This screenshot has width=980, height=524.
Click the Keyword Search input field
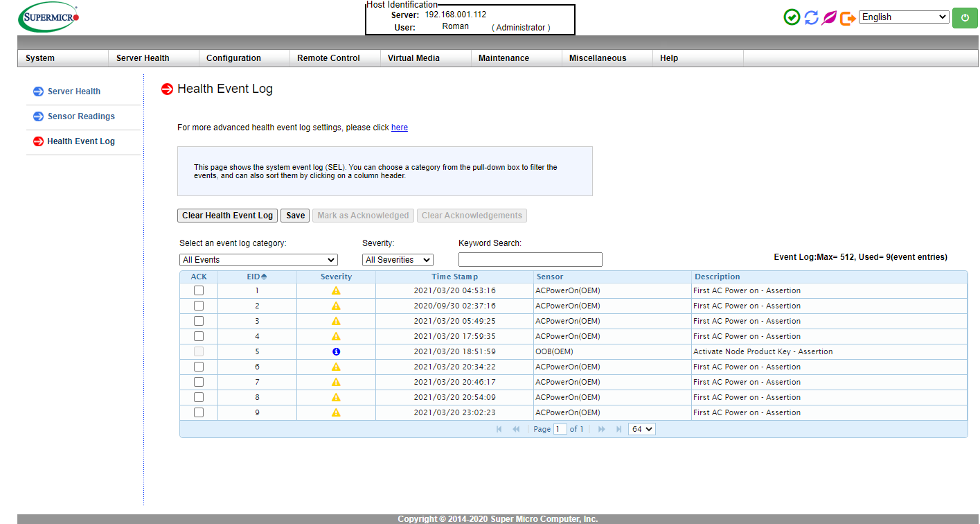[531, 260]
